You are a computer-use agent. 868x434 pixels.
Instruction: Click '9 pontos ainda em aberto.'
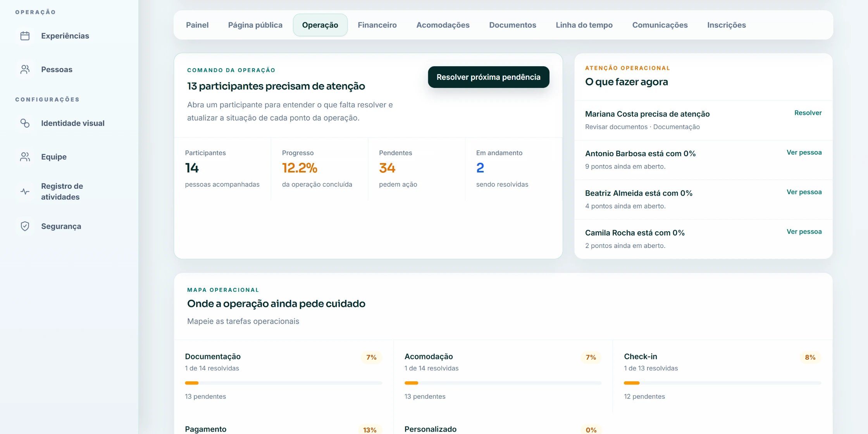(x=625, y=167)
